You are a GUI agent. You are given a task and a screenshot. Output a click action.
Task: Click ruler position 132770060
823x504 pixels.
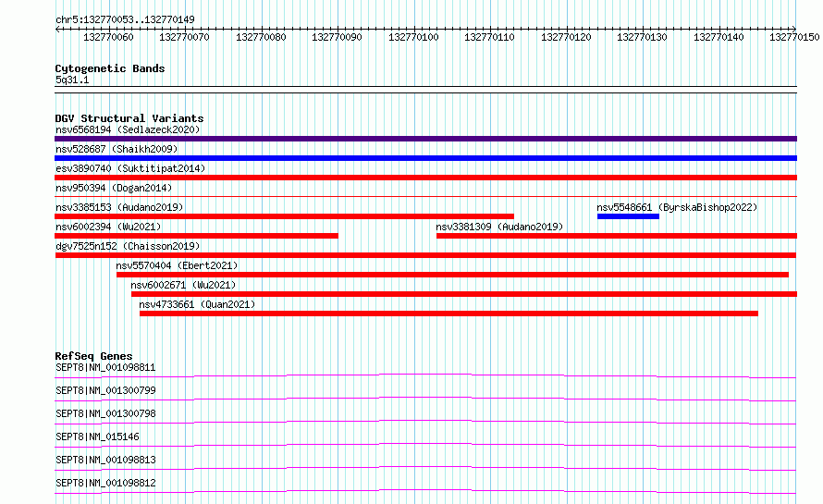click(108, 37)
